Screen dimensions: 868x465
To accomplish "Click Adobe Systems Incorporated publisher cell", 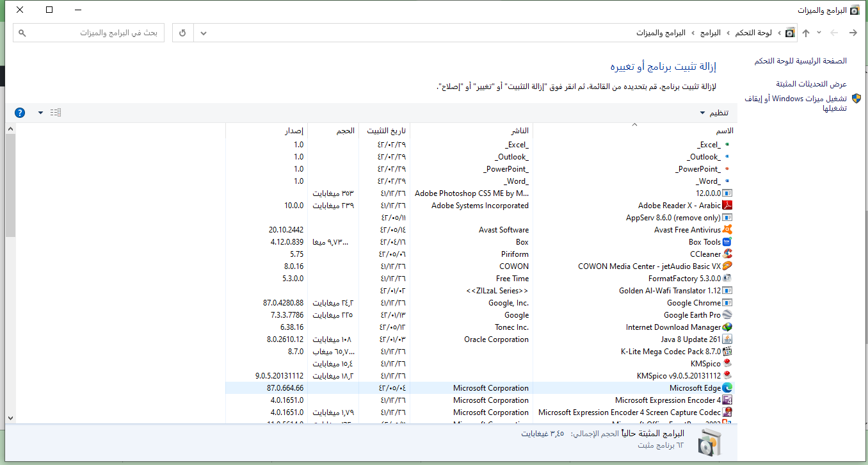I will point(480,206).
